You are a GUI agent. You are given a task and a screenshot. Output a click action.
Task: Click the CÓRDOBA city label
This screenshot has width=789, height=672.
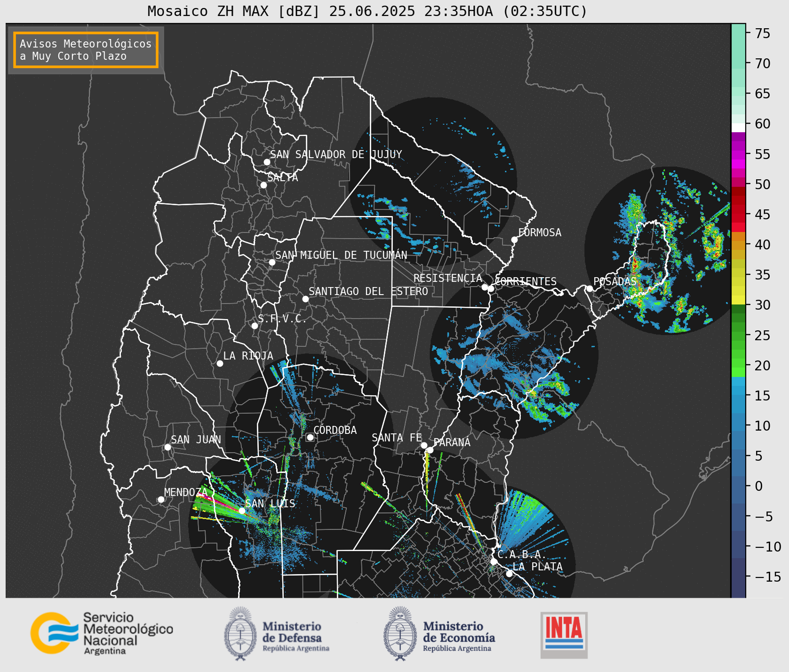click(335, 430)
